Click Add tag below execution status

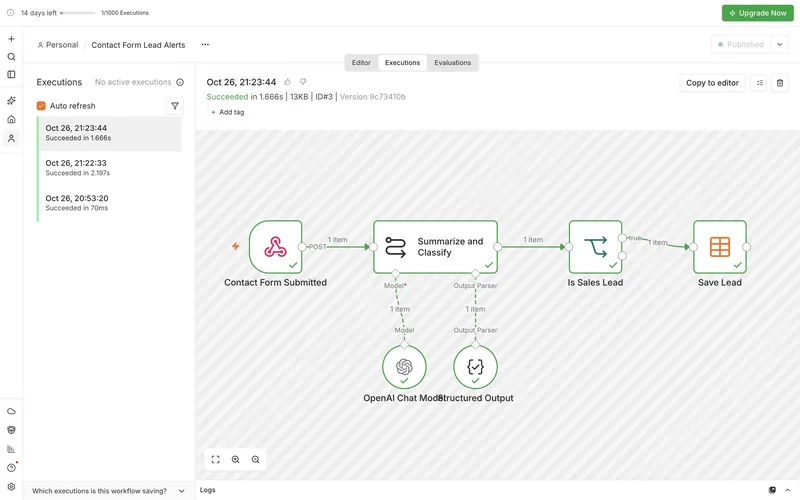tap(228, 112)
